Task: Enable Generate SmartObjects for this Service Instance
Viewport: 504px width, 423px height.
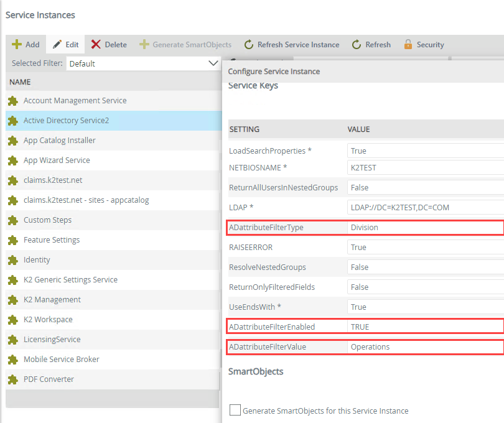Action: click(235, 410)
